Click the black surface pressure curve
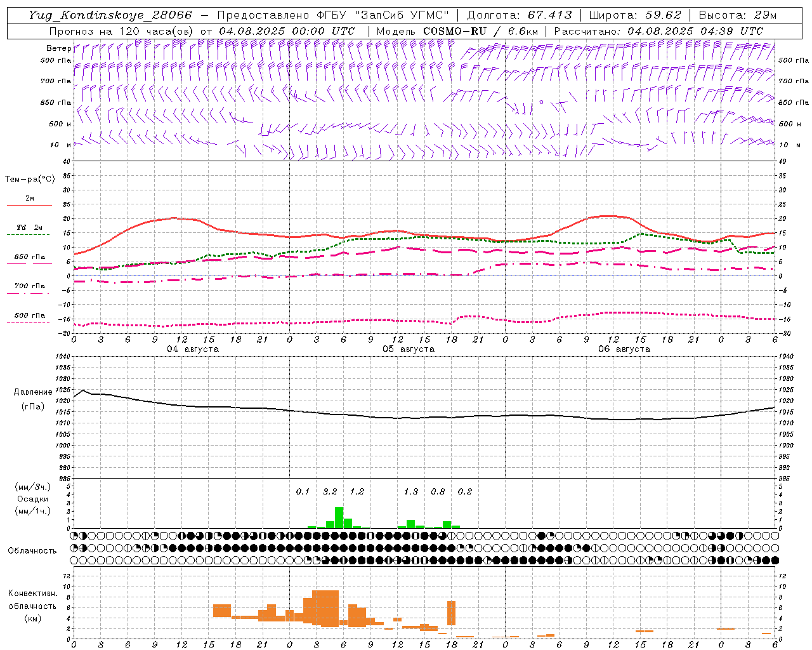This screenshot has width=812, height=650. point(424,417)
